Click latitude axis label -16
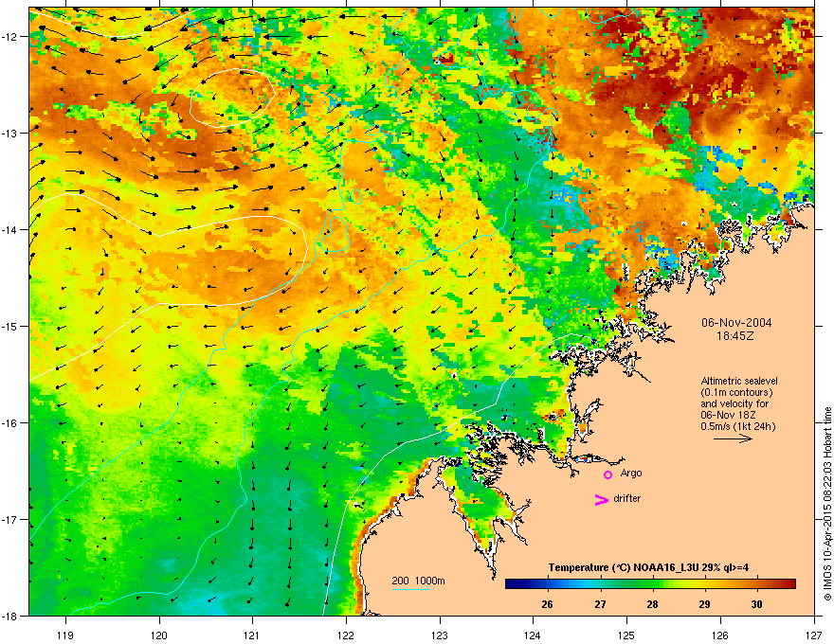The width and height of the screenshot is (834, 644). tap(10, 423)
